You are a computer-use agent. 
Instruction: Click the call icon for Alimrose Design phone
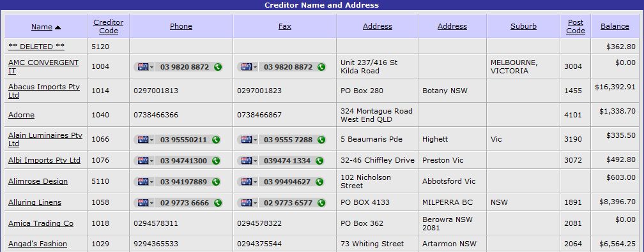[216, 181]
